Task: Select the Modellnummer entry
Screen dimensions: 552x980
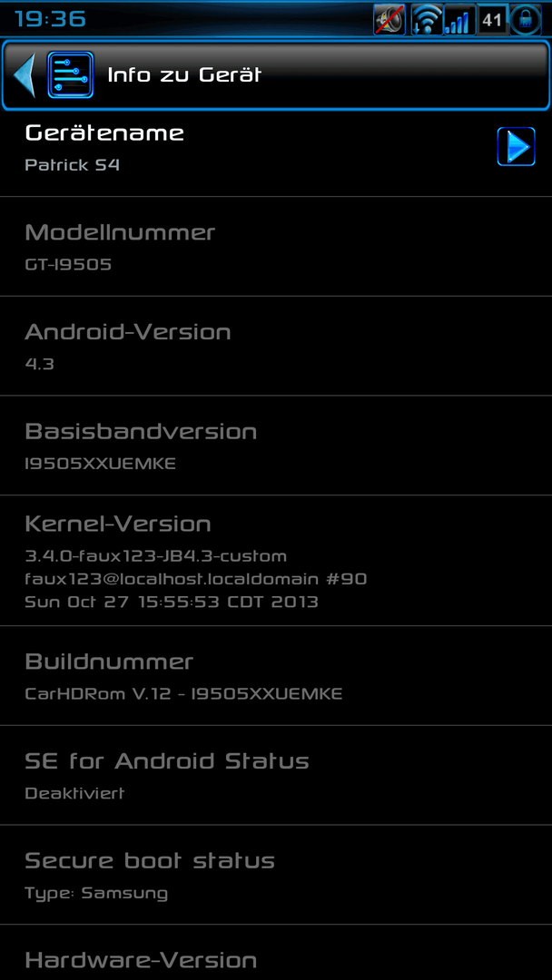Action: [x=276, y=246]
